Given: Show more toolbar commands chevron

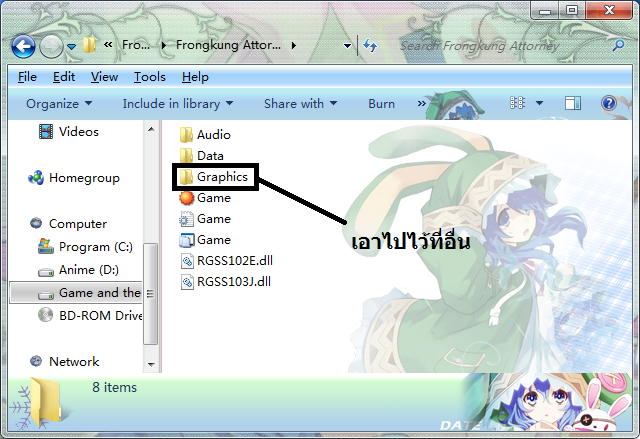Looking at the screenshot, I should 422,104.
